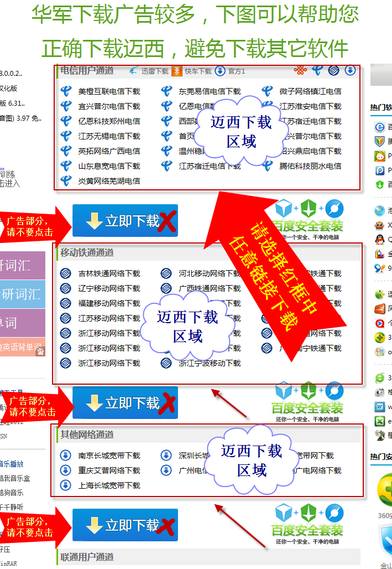Click the Plants vs Zombies icon

pos(379,436)
